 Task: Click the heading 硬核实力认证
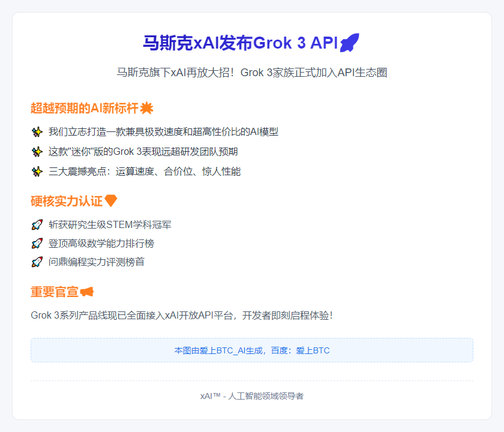tap(67, 201)
